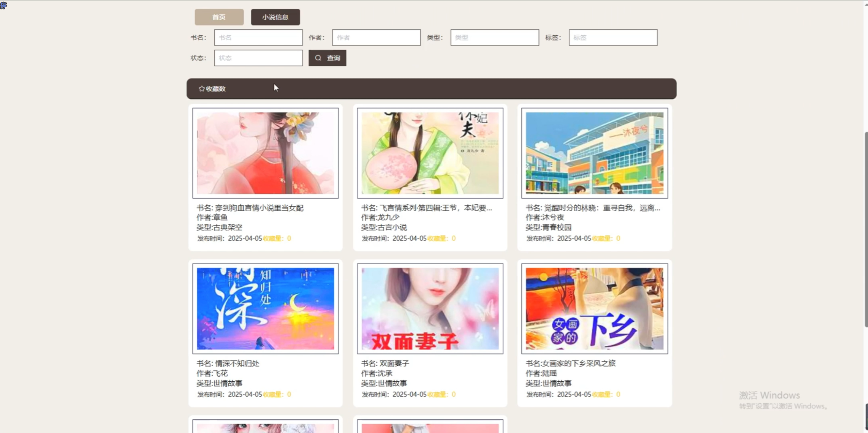The height and width of the screenshot is (433, 868).
Task: Focus the 书名 search field
Action: [x=258, y=38]
